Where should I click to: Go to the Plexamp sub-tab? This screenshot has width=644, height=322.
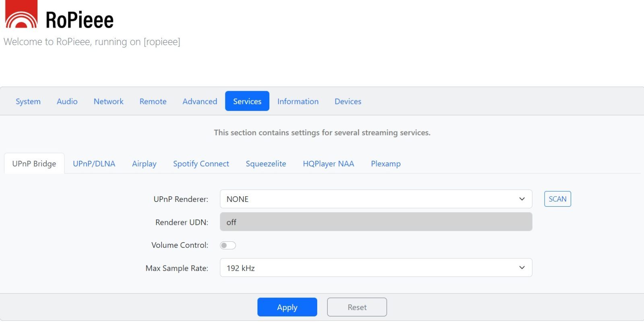(386, 164)
